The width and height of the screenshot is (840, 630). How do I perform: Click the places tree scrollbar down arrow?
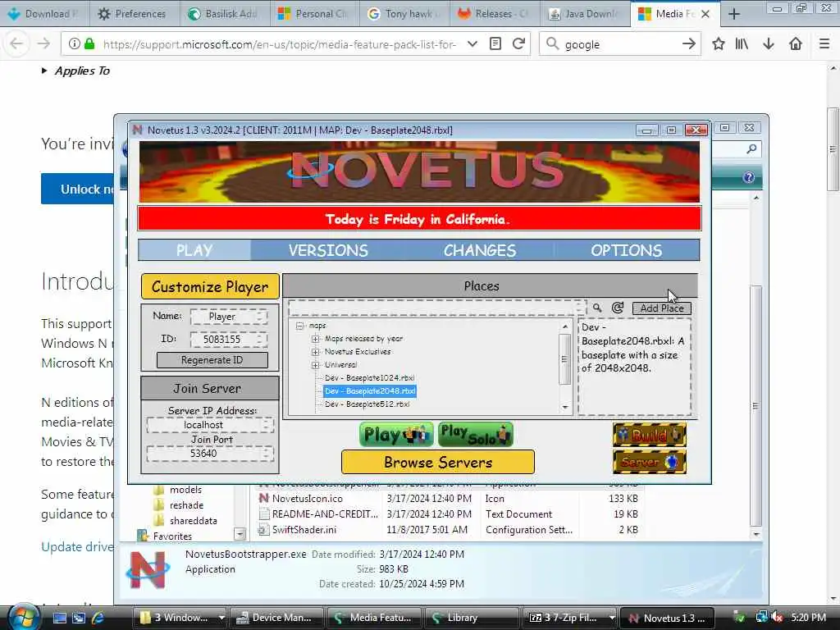[x=565, y=408]
